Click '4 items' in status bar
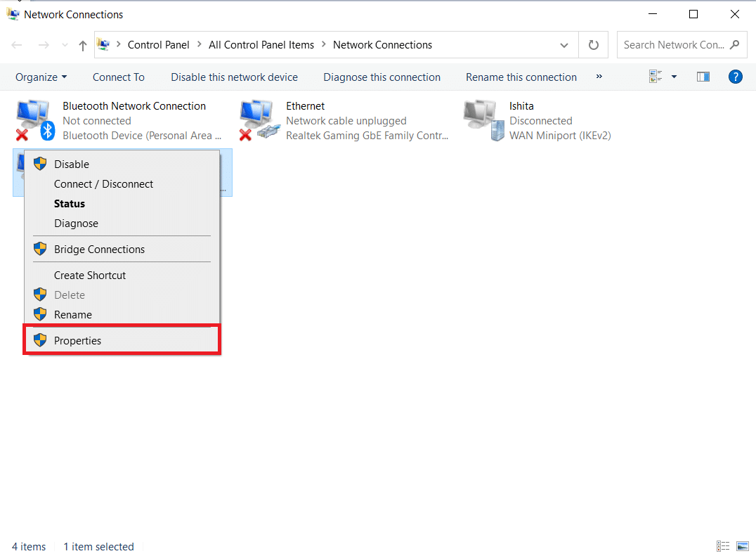The height and width of the screenshot is (556, 756). (29, 547)
